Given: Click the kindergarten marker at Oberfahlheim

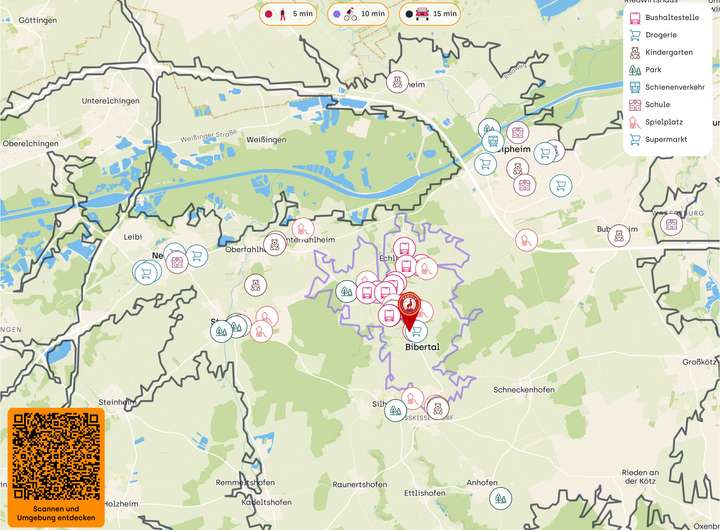Looking at the screenshot, I should [275, 244].
